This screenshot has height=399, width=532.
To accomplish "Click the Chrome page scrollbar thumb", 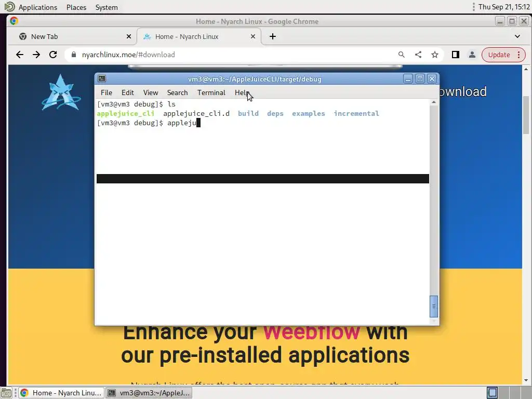I will pos(526,115).
